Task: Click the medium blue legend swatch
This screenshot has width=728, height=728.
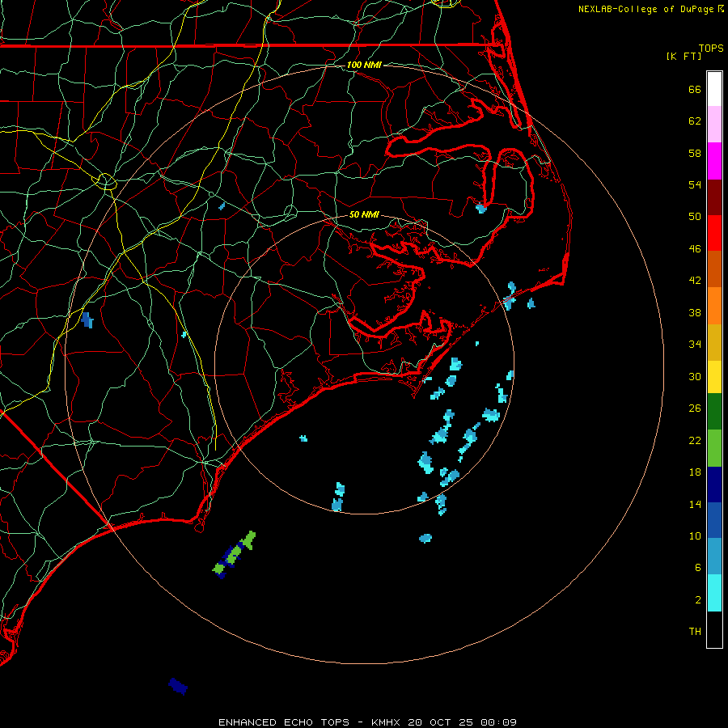Action: pos(714,520)
